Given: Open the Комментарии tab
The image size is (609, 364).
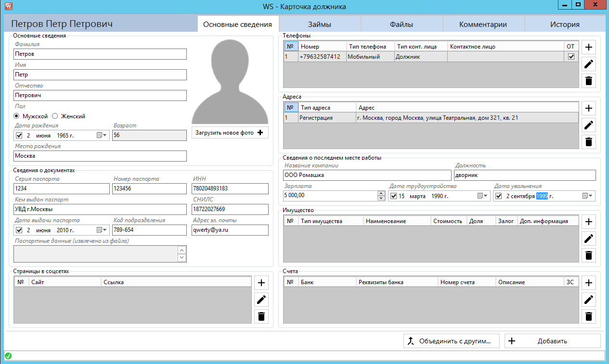Looking at the screenshot, I should tap(483, 25).
